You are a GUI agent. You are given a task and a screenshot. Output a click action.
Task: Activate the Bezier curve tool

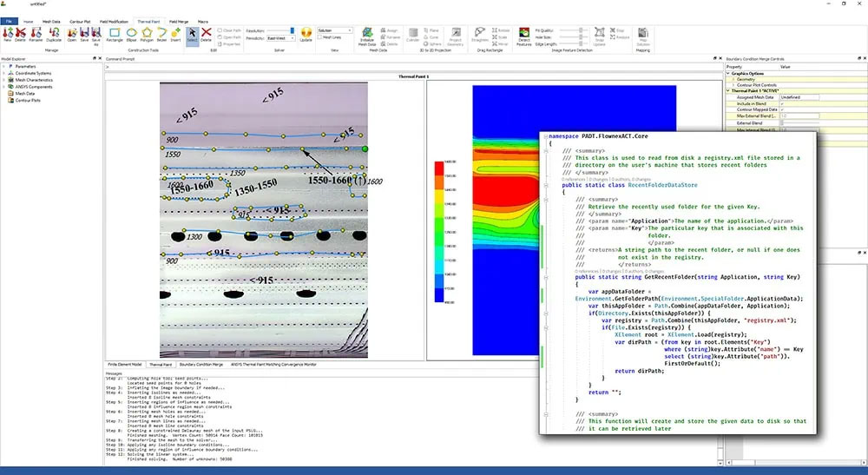point(161,35)
